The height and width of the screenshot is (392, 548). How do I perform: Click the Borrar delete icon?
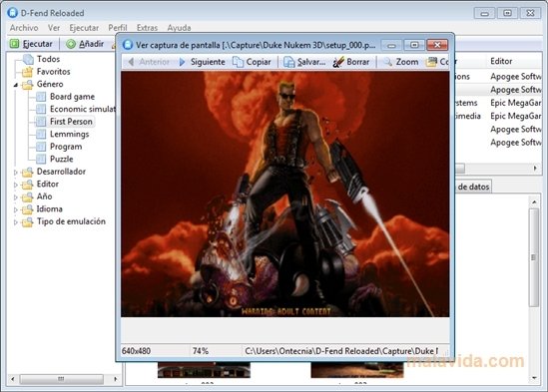pos(338,62)
